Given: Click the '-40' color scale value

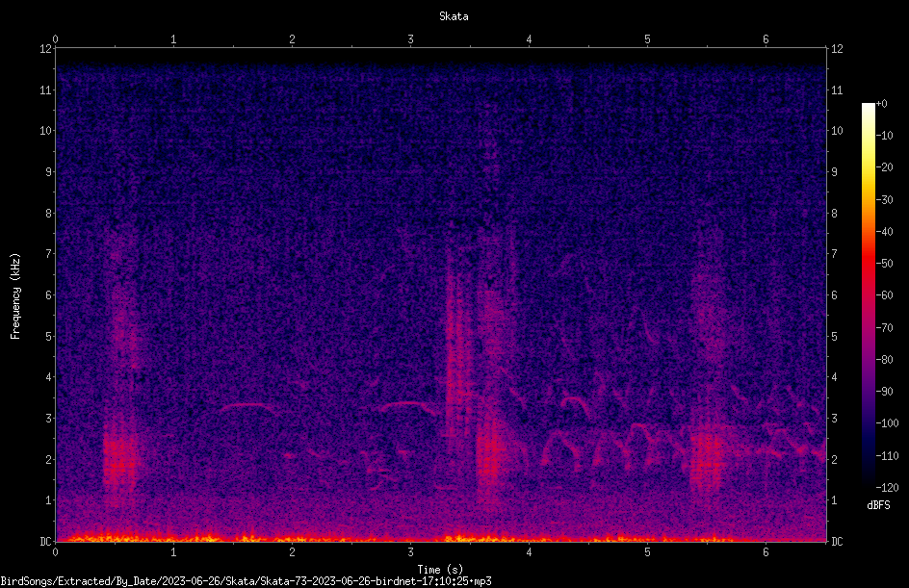Looking at the screenshot, I should (884, 232).
